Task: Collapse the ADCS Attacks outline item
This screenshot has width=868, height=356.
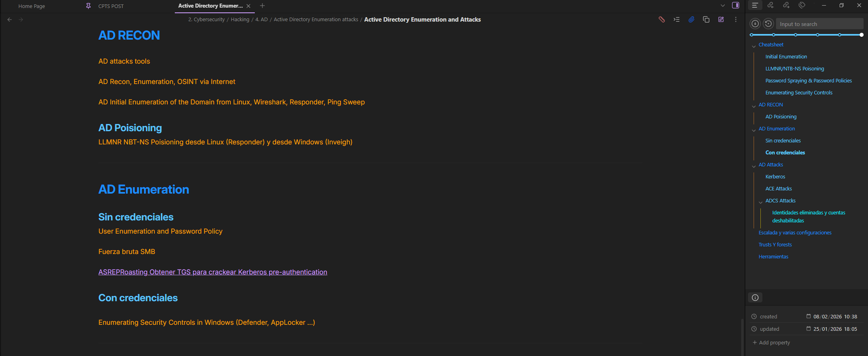Action: [761, 202]
